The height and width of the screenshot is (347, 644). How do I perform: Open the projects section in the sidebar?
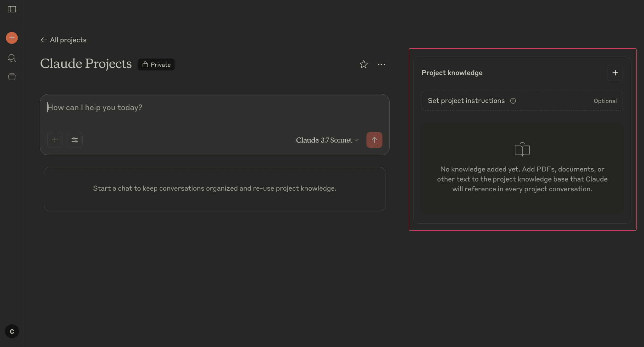pyautogui.click(x=12, y=77)
